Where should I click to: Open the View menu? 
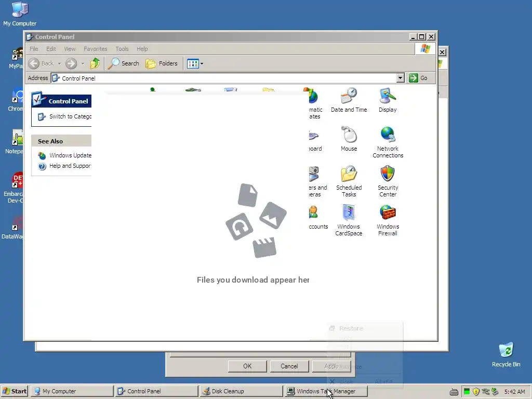[70, 49]
